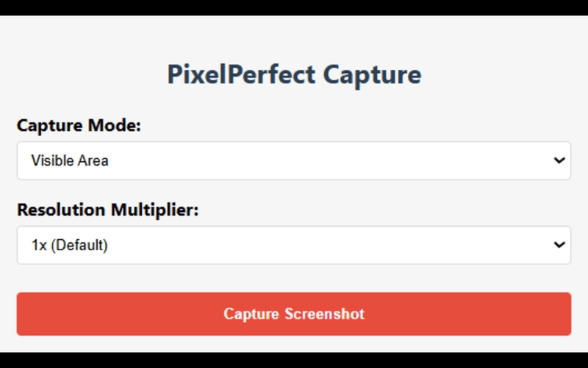Click the 'Resolution Multiplier:' label

pyautogui.click(x=107, y=210)
